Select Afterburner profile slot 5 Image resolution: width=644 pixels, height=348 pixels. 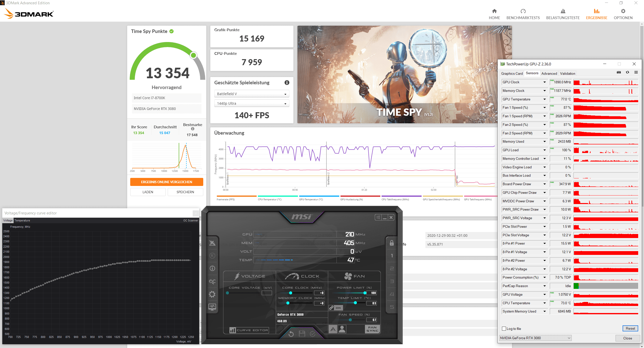coord(392,307)
